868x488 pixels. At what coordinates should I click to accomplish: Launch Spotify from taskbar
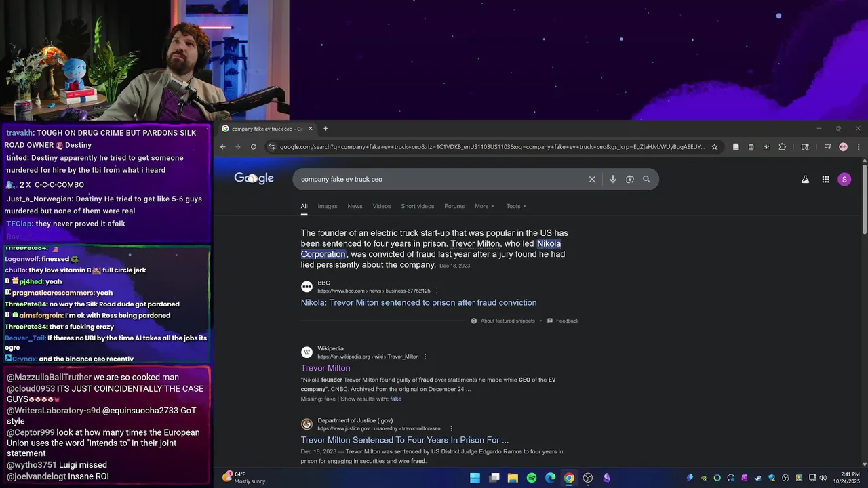point(532,478)
